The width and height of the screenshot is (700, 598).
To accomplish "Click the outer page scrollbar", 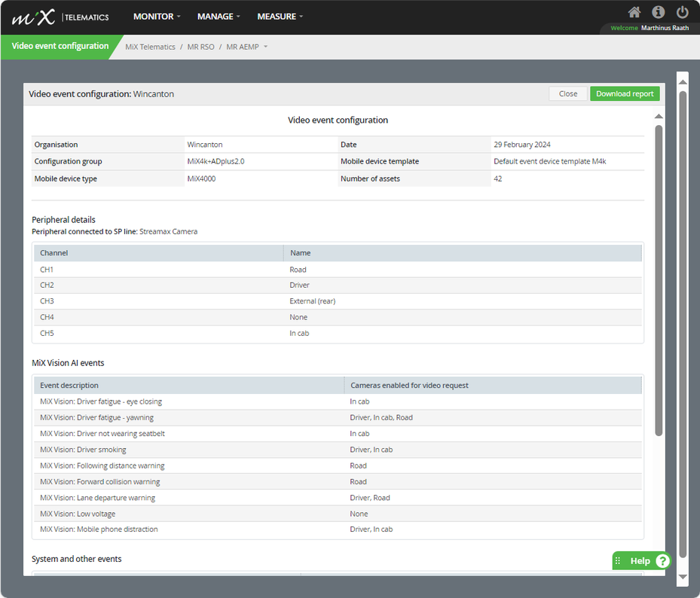I will 683,324.
